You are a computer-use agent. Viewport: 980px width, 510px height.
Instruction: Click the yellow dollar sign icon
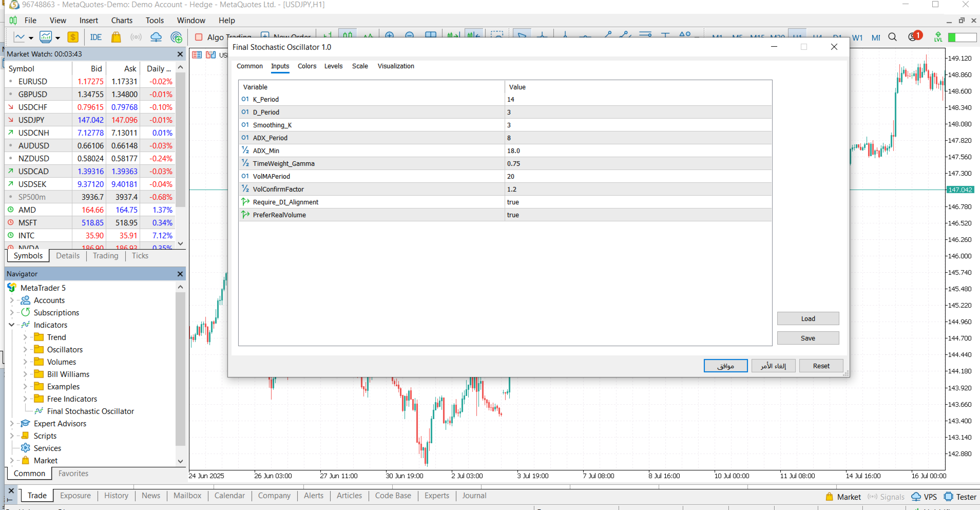tap(73, 37)
